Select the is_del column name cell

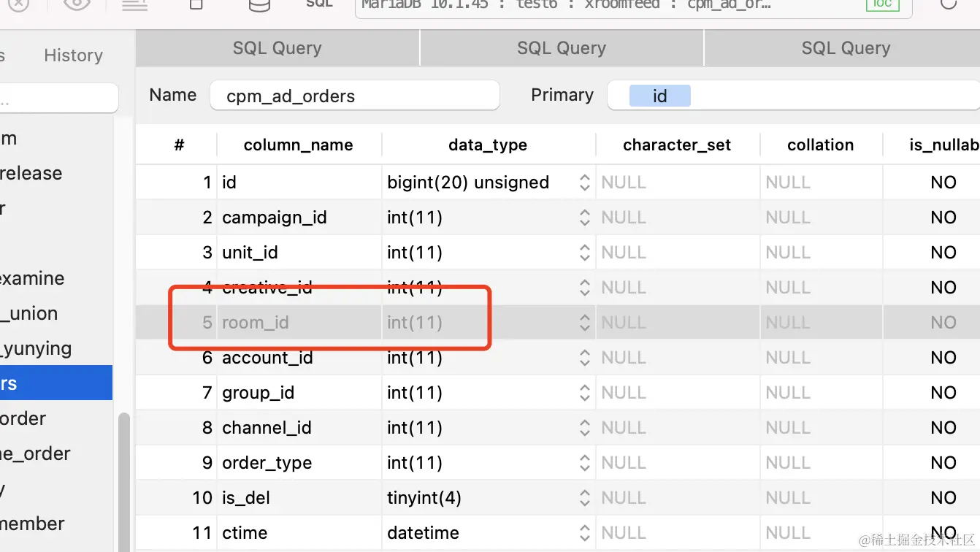tap(299, 498)
